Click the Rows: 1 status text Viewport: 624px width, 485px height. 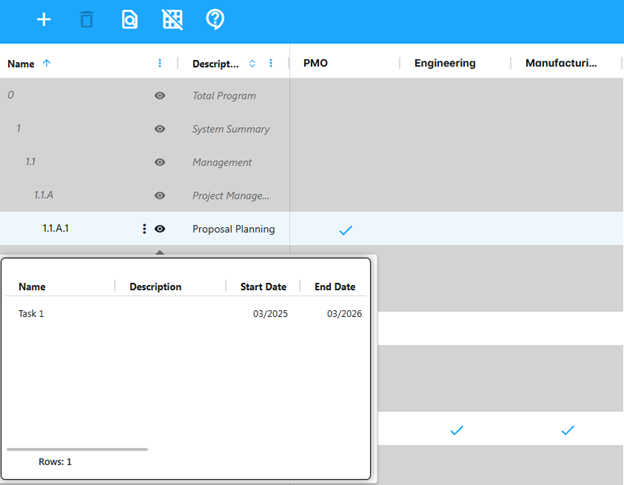[55, 462]
